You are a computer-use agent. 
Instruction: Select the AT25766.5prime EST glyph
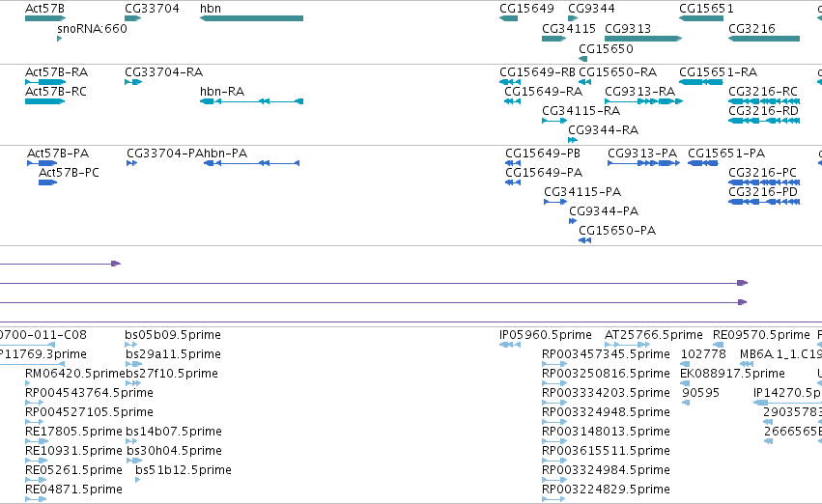click(628, 345)
